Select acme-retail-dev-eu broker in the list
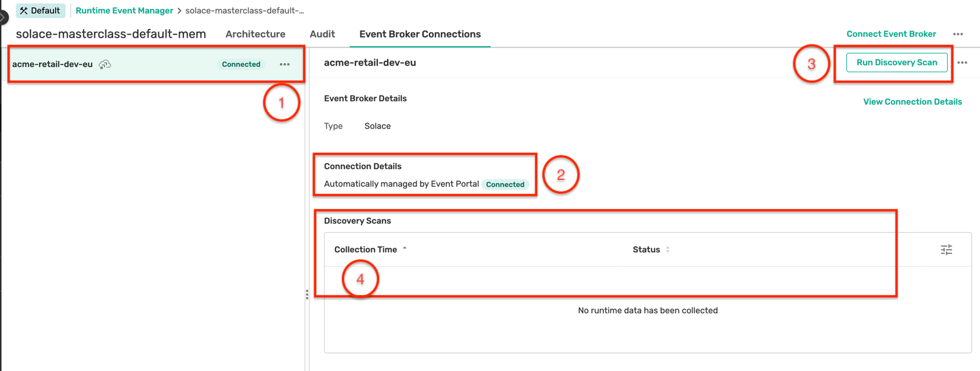The image size is (980, 371). [53, 64]
